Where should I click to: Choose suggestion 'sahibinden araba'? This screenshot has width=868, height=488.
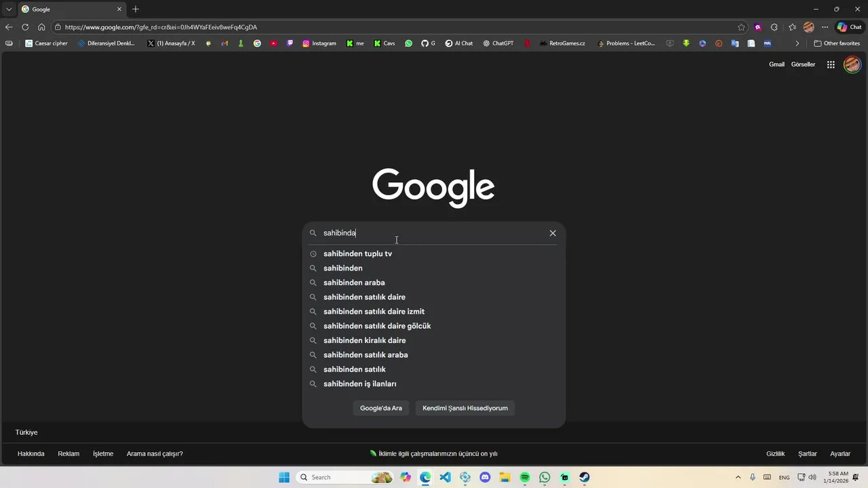(x=434, y=283)
